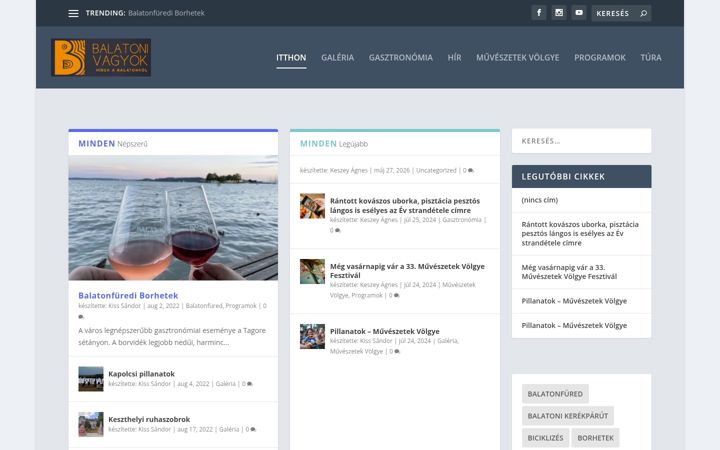Open the PROGRAMOK menu item
The height and width of the screenshot is (450, 720).
click(x=600, y=57)
